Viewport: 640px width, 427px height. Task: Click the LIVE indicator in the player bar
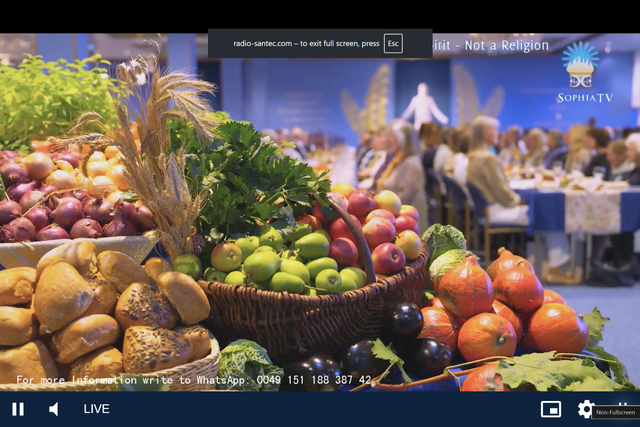pos(96,409)
